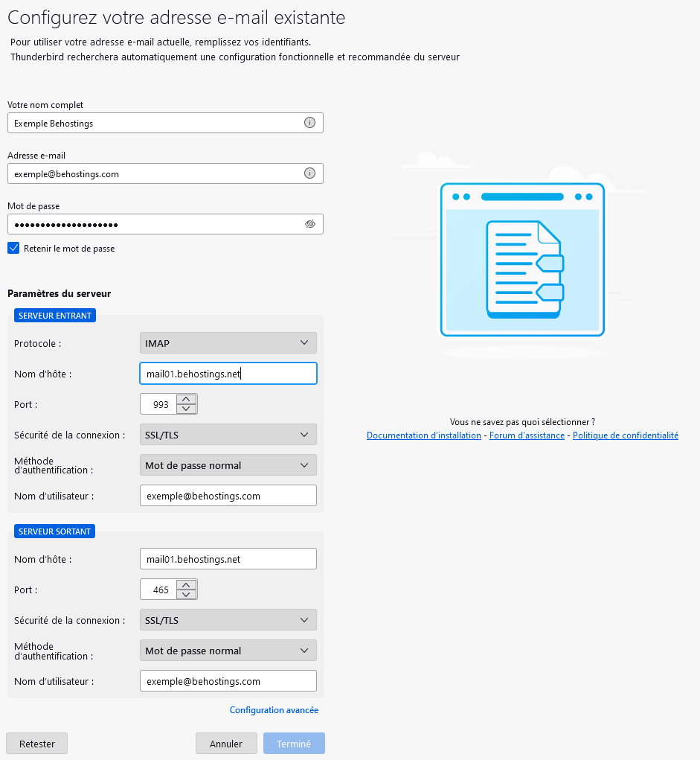Open outgoing 'Sécurité de la connexion' dropdown
700x760 pixels.
pos(228,620)
